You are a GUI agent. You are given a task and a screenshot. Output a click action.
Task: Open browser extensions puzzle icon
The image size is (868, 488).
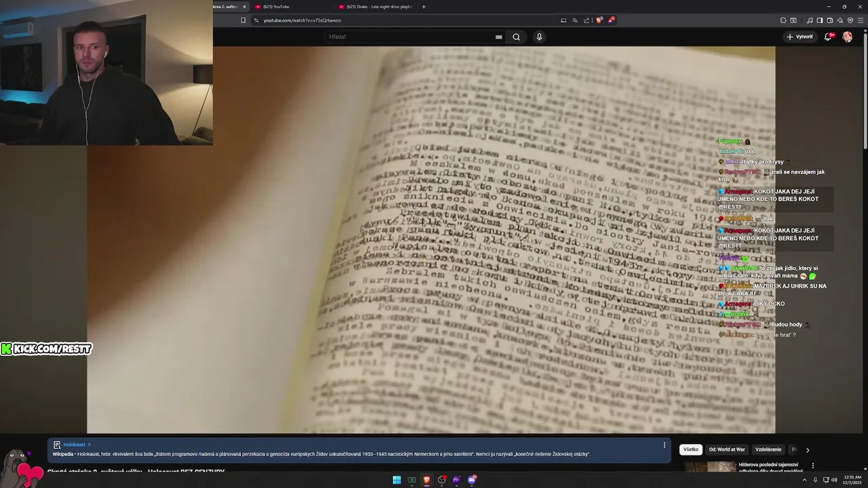pyautogui.click(x=783, y=20)
